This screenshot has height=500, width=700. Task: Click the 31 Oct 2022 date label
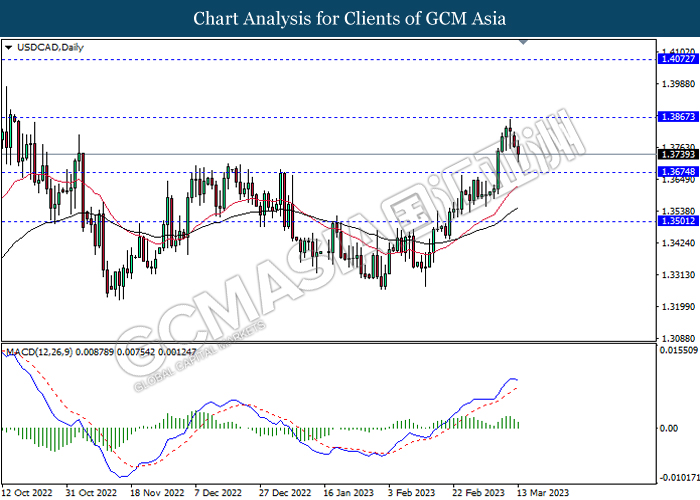[x=91, y=493]
